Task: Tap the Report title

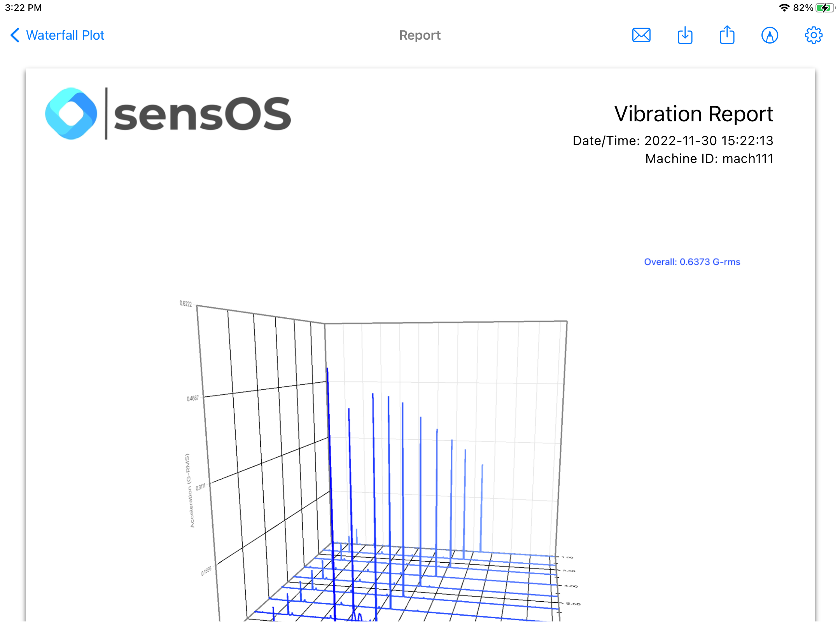Action: click(420, 35)
